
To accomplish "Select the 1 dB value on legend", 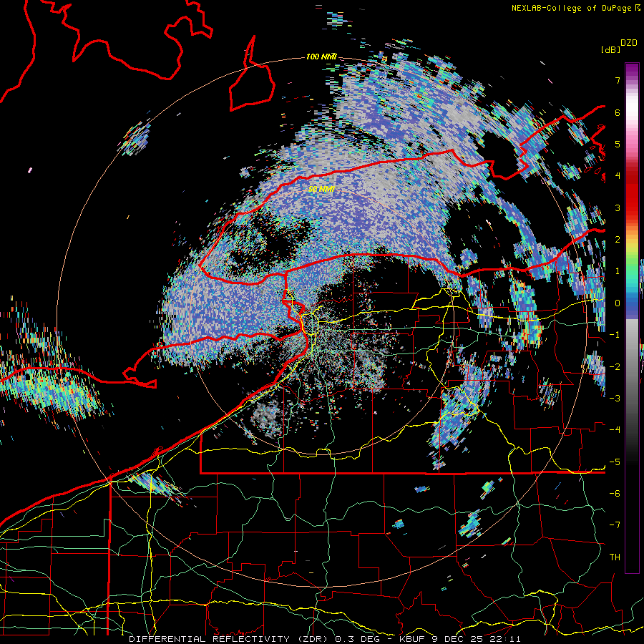I will click(618, 271).
